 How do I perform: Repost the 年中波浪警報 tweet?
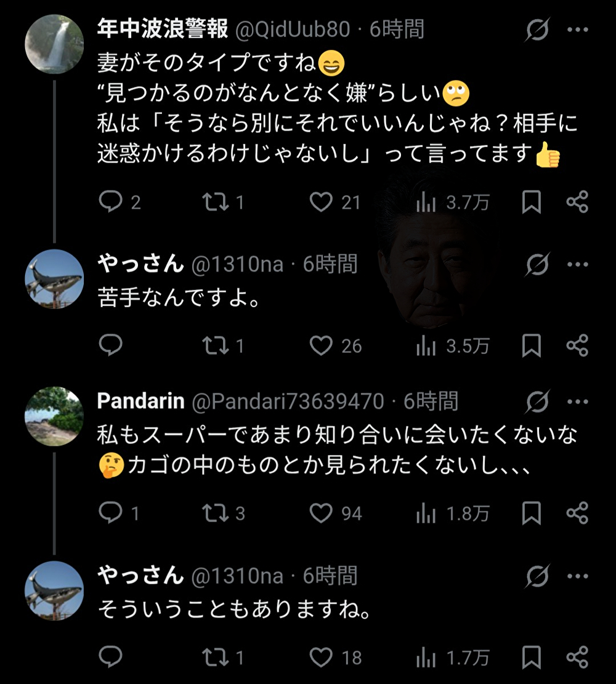(214, 201)
